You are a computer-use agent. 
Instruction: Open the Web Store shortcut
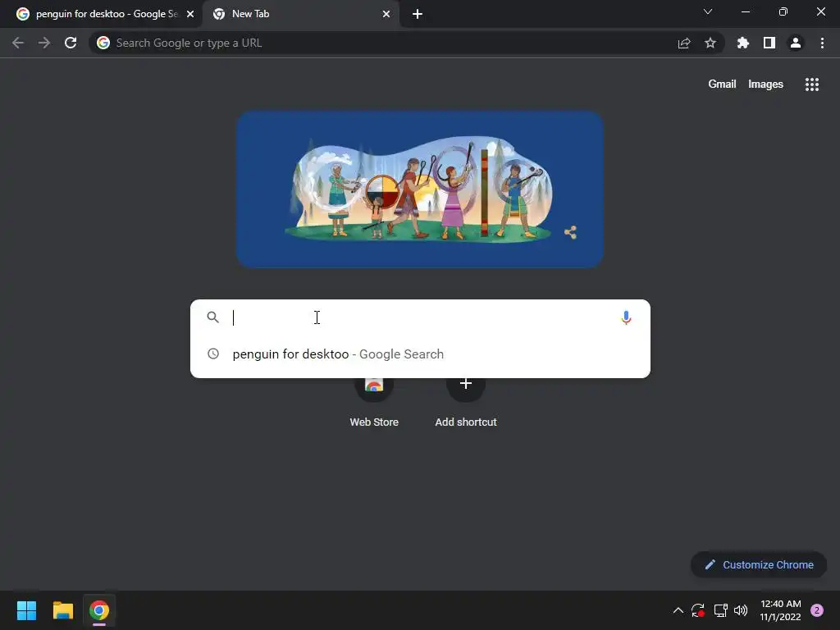pyautogui.click(x=374, y=402)
